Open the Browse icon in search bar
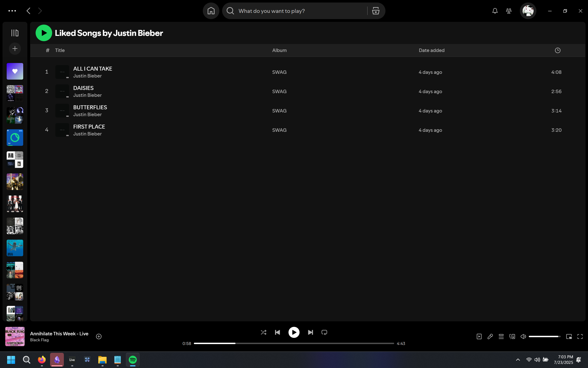 (376, 11)
